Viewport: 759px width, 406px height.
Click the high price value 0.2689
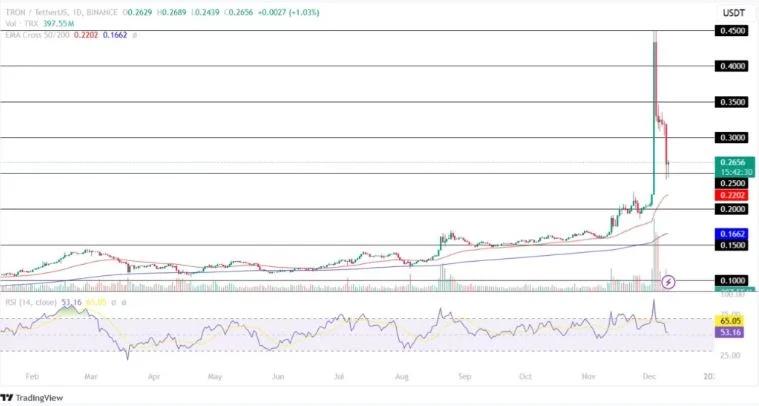point(174,13)
